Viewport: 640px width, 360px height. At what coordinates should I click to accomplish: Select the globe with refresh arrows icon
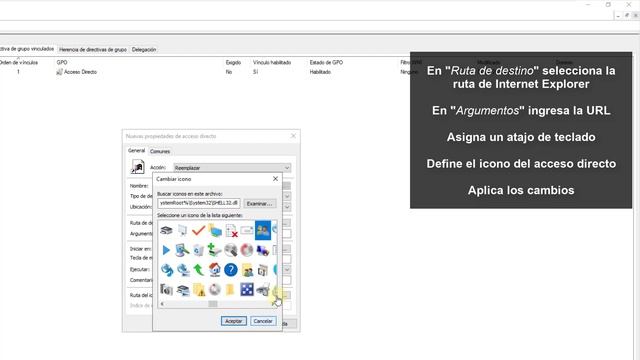tap(167, 270)
